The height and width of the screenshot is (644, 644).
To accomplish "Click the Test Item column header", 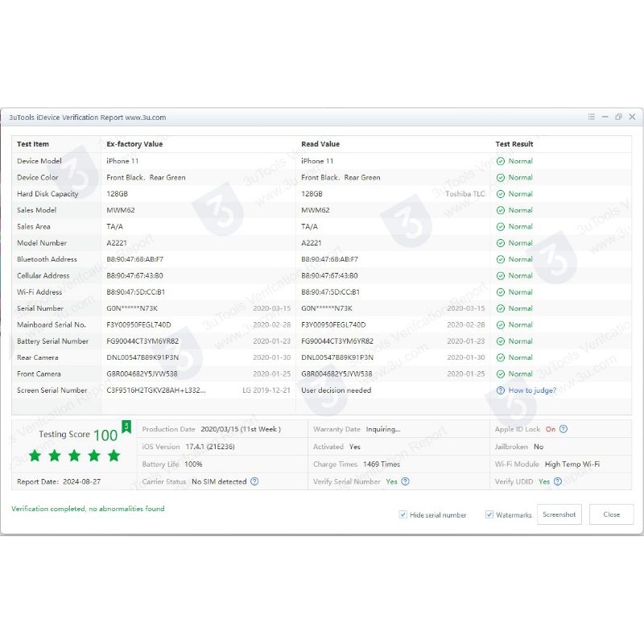I will (x=33, y=144).
